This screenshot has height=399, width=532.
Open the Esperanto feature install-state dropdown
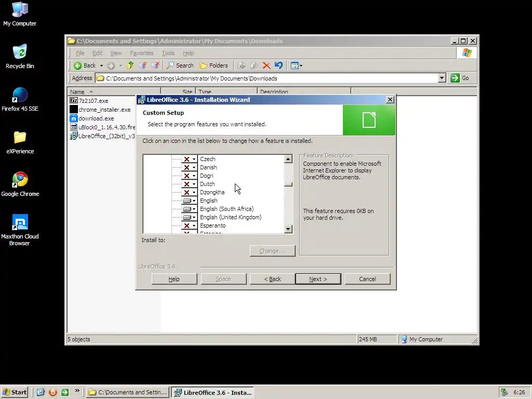189,225
